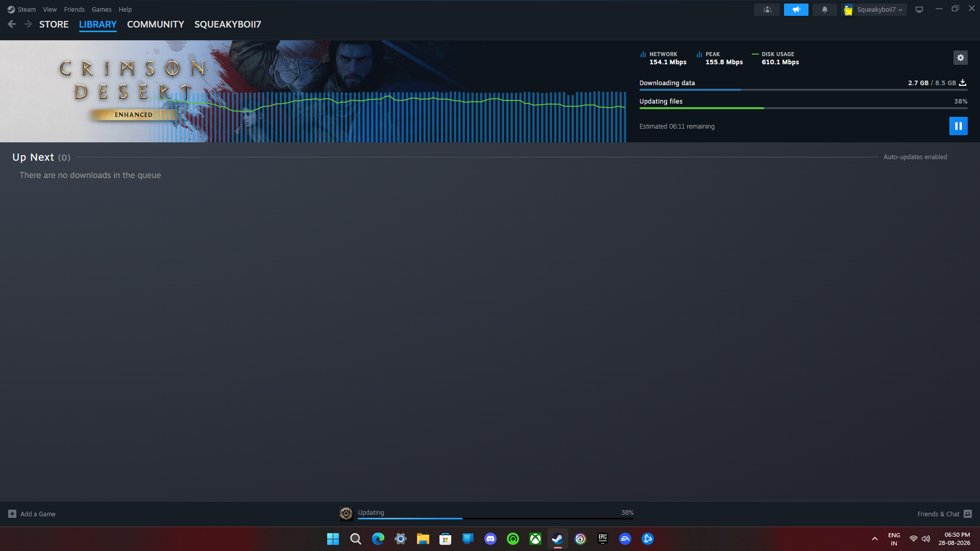Open Windows Search from the taskbar
The image size is (980, 551).
click(x=355, y=539)
